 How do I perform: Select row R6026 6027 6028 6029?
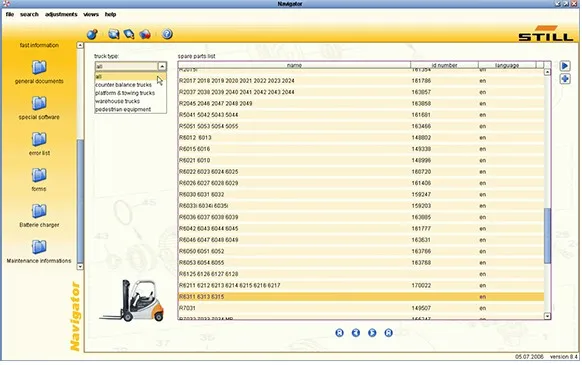tap(361, 183)
